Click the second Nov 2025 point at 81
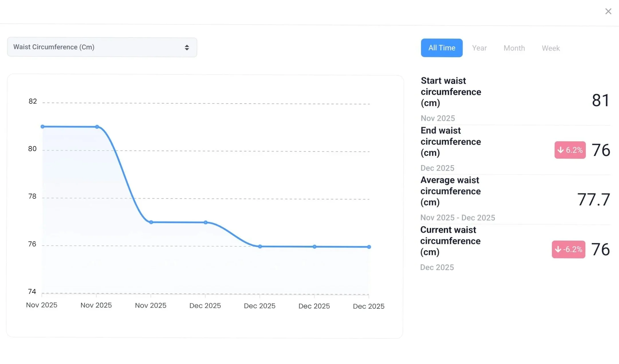The height and width of the screenshot is (364, 619). (x=97, y=127)
